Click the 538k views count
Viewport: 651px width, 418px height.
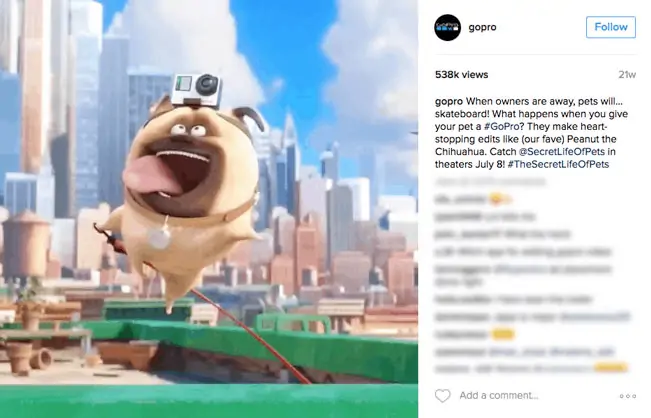coord(461,75)
